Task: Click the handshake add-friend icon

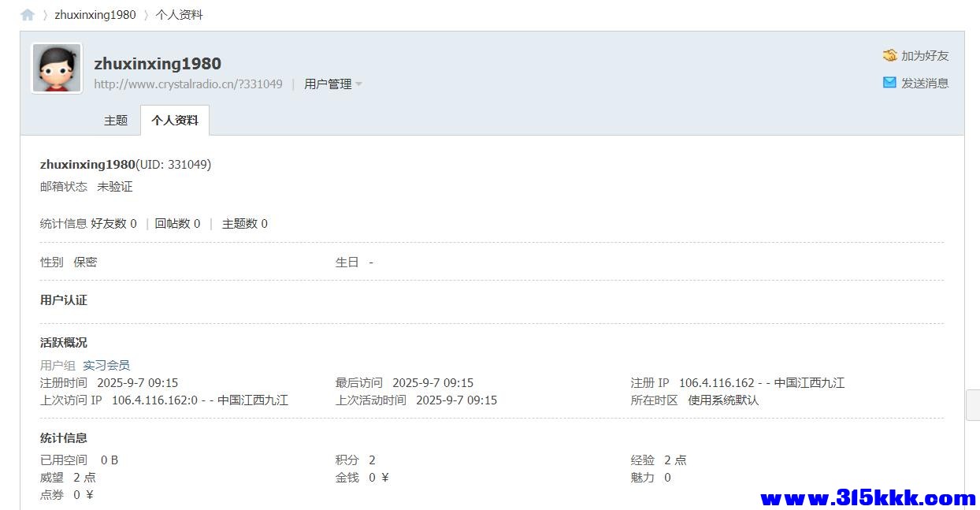Action: pos(890,55)
